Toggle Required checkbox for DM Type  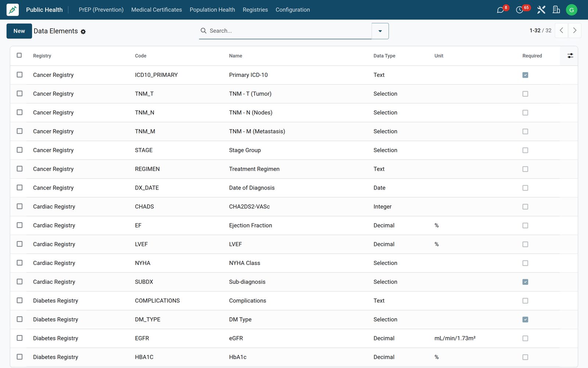pos(525,319)
